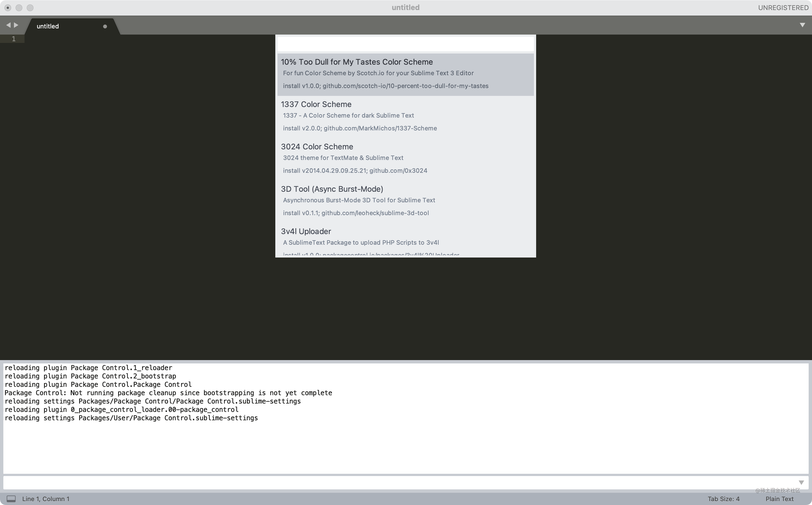Click the minimize window button
Image resolution: width=812 pixels, height=505 pixels.
coord(19,8)
